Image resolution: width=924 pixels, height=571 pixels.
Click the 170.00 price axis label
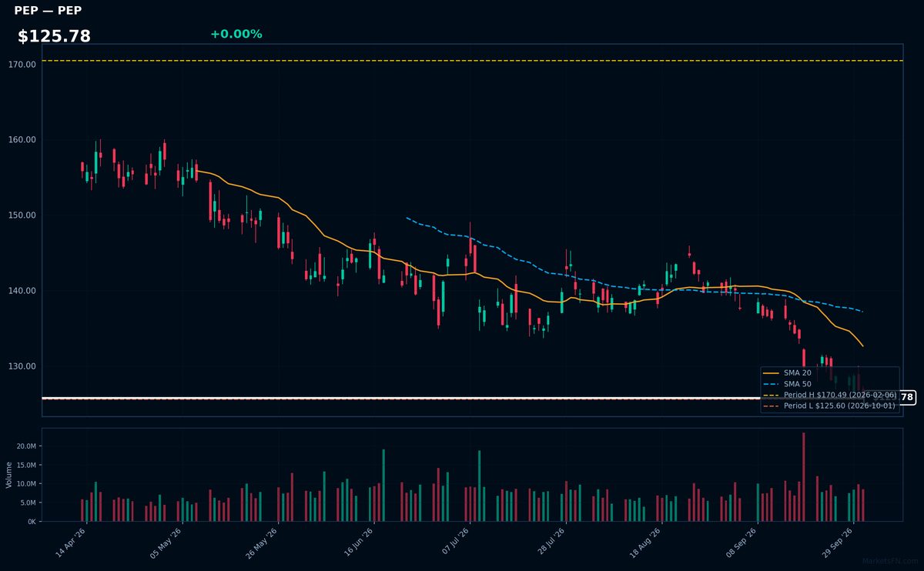tap(25, 65)
